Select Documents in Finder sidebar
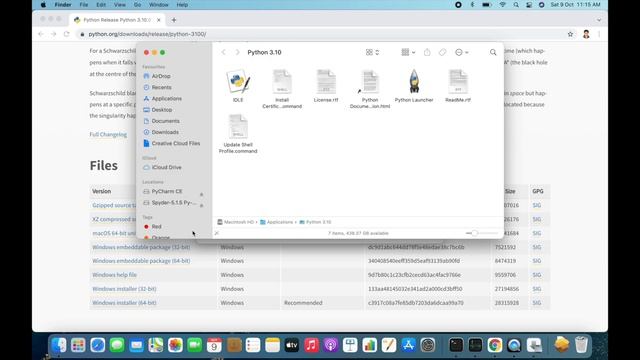 [165, 121]
